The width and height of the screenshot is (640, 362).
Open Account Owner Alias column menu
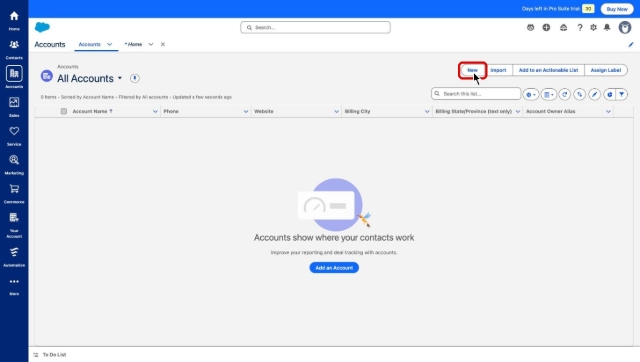(608, 111)
